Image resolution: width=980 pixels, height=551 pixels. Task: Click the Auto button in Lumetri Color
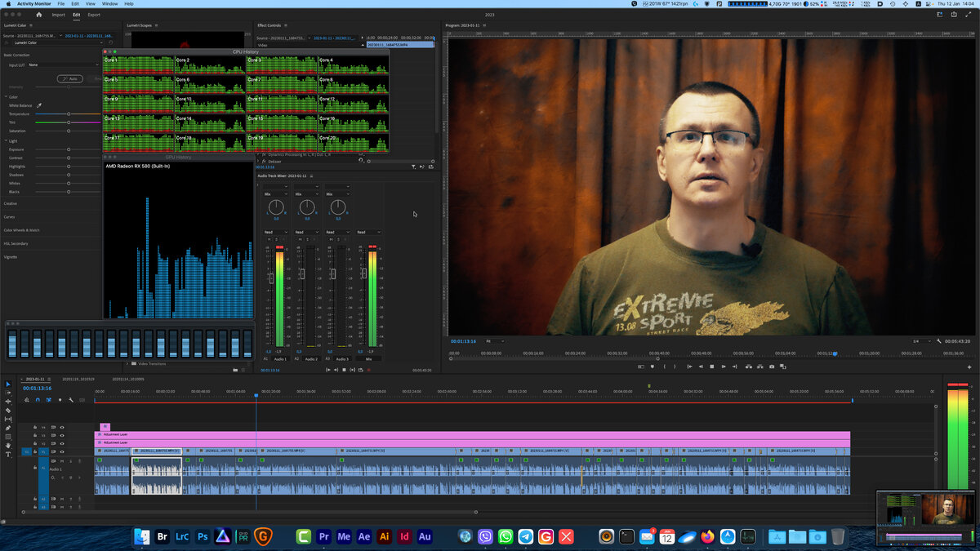click(70, 78)
